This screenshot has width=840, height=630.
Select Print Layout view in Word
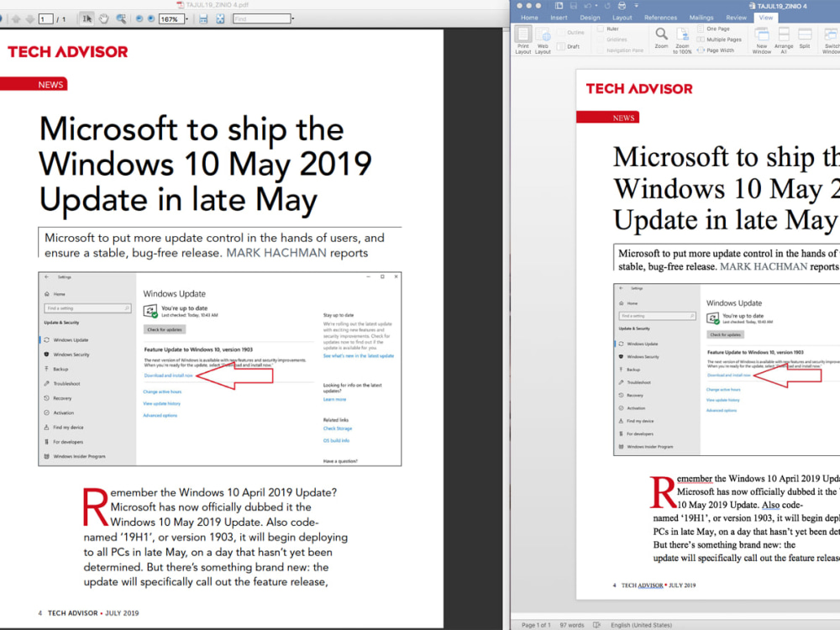[x=522, y=39]
